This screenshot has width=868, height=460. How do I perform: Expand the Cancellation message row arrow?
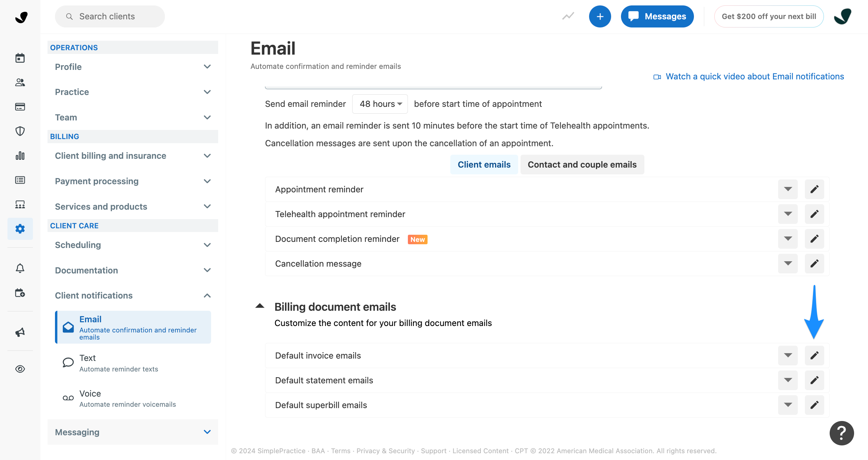tap(788, 264)
